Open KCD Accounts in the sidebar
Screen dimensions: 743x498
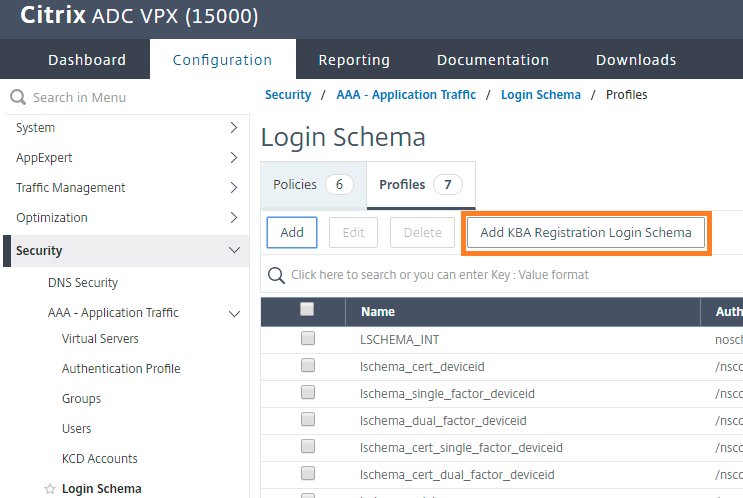[100, 459]
